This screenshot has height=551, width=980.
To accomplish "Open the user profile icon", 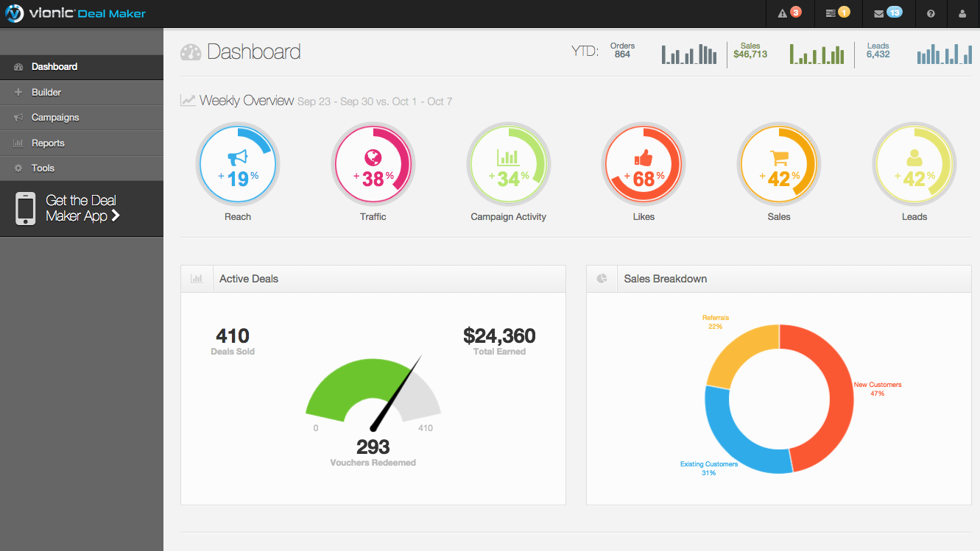I will [x=962, y=14].
